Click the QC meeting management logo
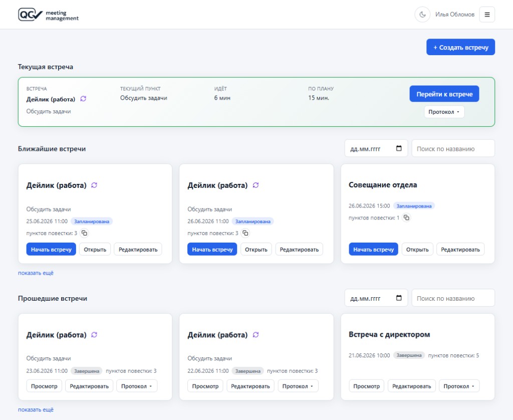Screen dimensions: 513x420 click(x=49, y=15)
